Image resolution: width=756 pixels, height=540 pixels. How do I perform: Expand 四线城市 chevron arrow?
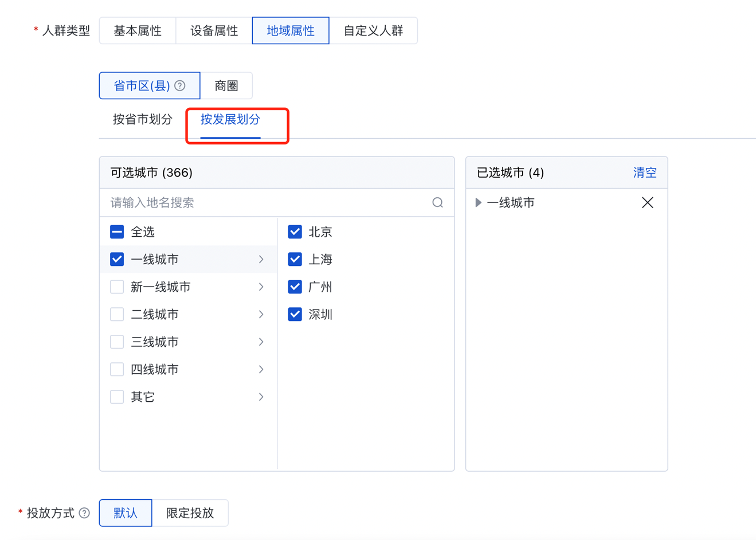[261, 369]
